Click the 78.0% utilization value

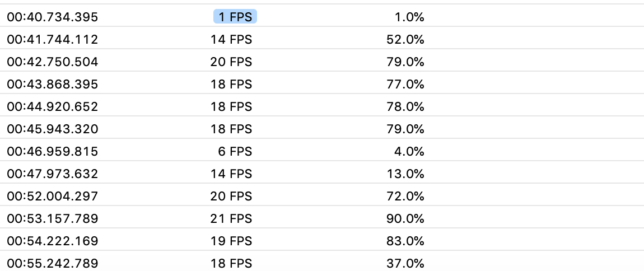coord(405,107)
